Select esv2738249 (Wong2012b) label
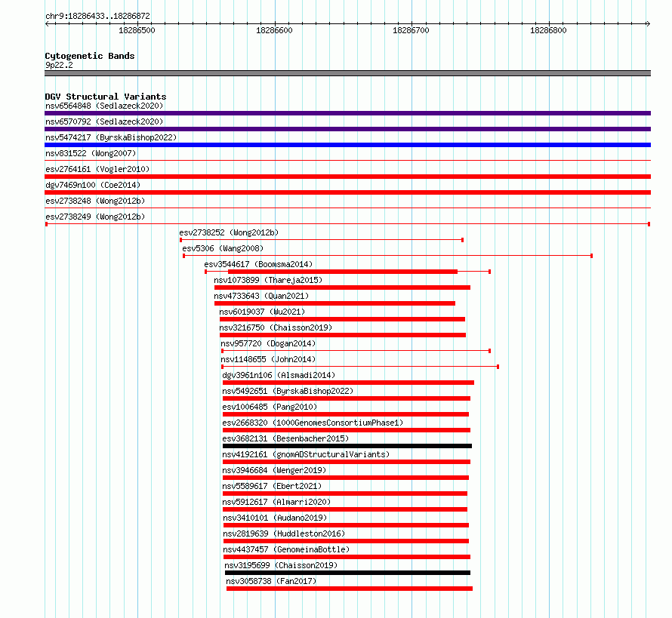672x618 pixels. coord(95,217)
